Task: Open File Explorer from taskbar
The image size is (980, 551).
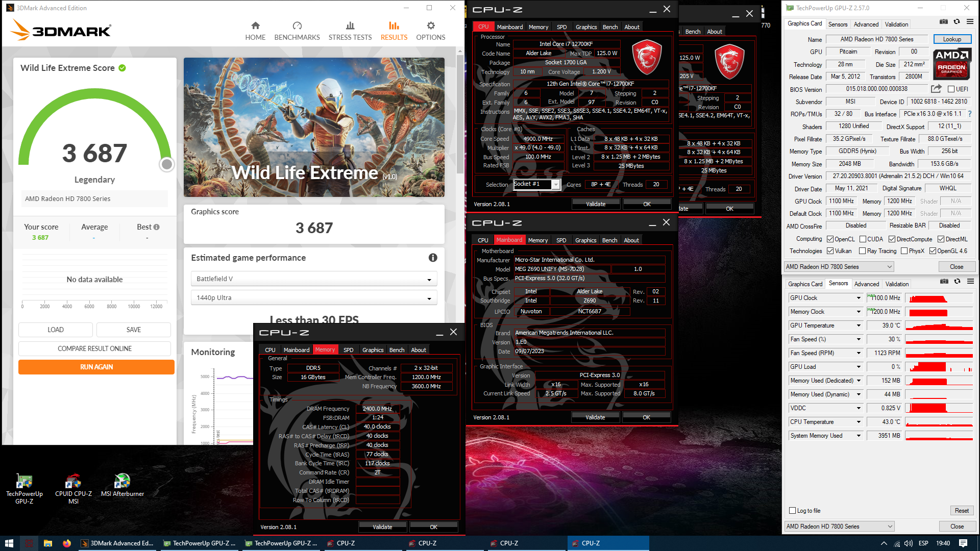Action: [48, 543]
